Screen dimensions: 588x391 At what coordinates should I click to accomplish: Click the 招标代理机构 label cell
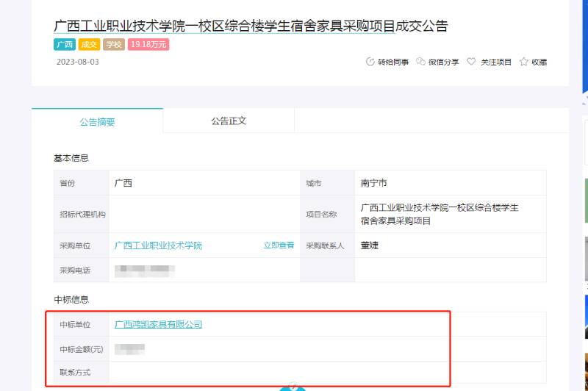click(82, 214)
